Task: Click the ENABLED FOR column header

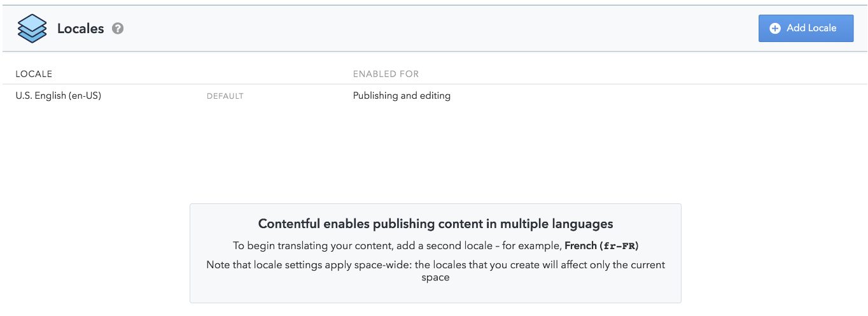Action: tap(386, 74)
